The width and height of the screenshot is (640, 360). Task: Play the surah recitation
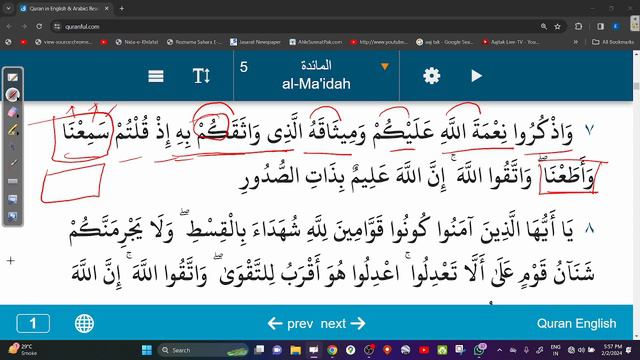tap(476, 76)
